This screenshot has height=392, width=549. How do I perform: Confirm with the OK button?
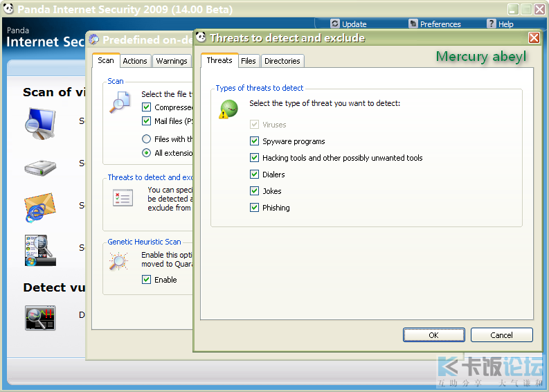click(434, 335)
